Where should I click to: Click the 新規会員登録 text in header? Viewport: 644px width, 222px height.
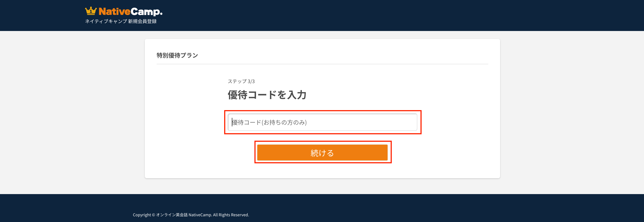pyautogui.click(x=142, y=21)
